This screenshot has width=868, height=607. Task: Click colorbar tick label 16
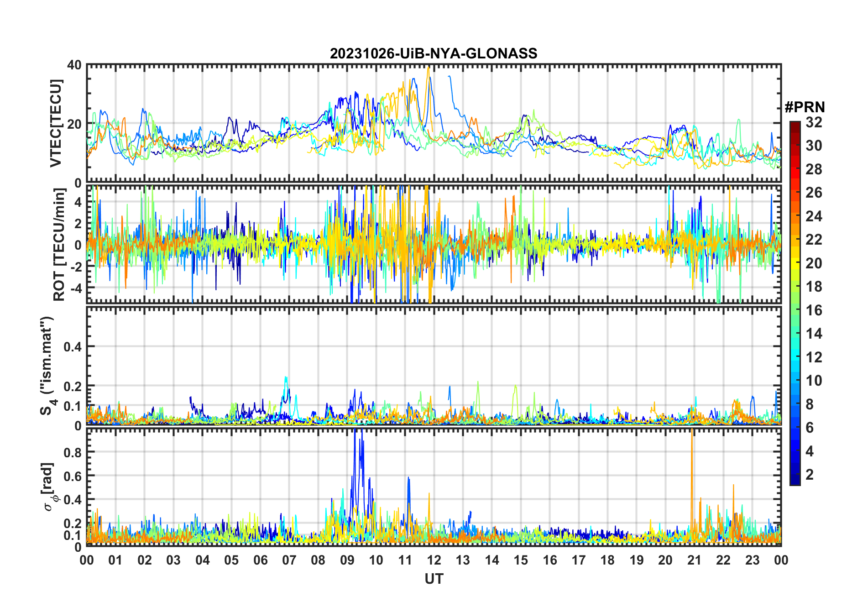(x=814, y=310)
